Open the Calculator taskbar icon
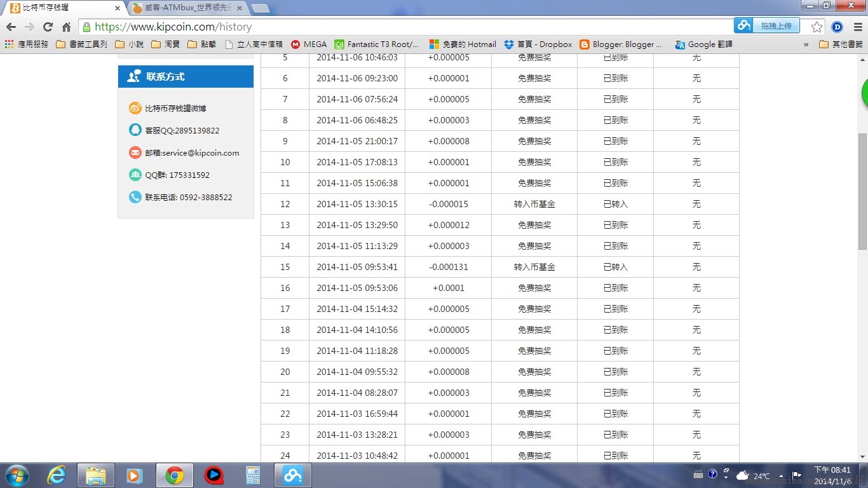This screenshot has width=868, height=488. point(254,475)
